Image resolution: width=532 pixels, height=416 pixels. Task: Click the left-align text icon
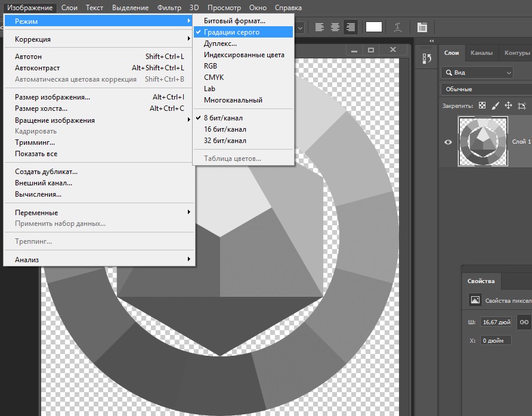pyautogui.click(x=320, y=27)
